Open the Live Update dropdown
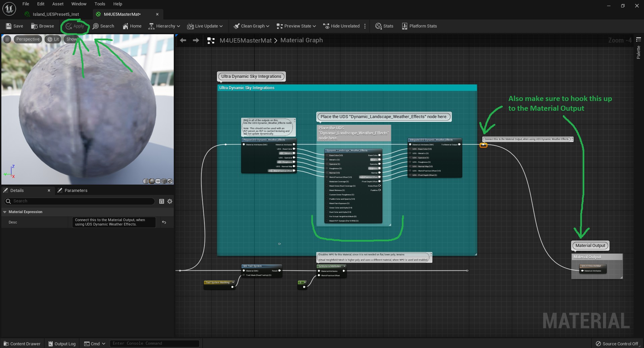 [x=205, y=26]
